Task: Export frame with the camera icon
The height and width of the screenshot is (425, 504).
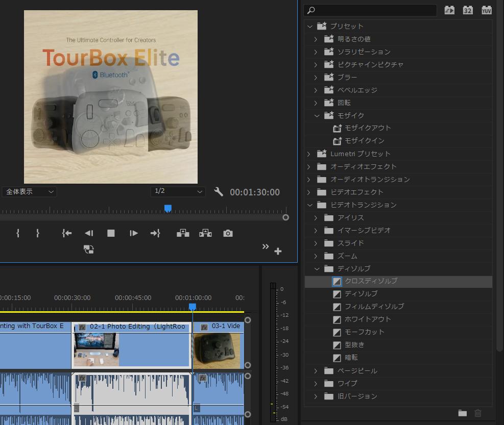Action: click(228, 233)
